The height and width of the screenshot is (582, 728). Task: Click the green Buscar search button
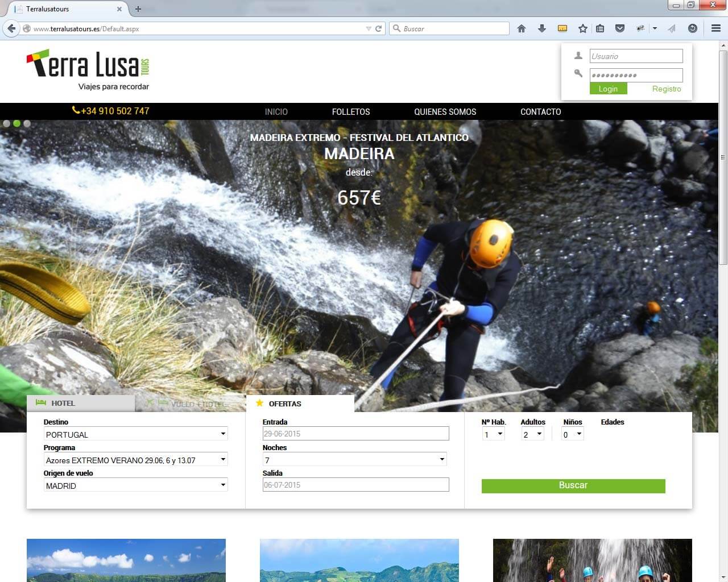(573, 485)
